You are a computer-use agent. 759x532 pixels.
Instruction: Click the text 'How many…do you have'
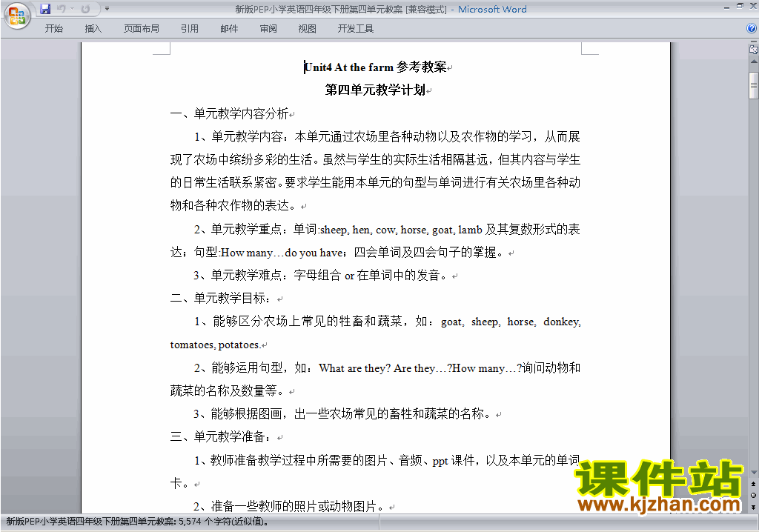(x=282, y=253)
